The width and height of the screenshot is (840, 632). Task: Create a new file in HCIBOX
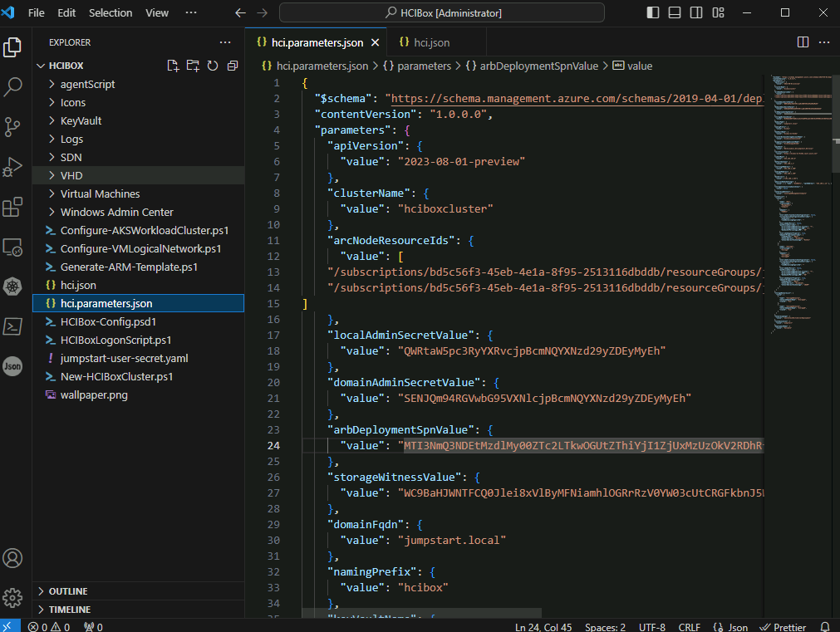pos(173,66)
